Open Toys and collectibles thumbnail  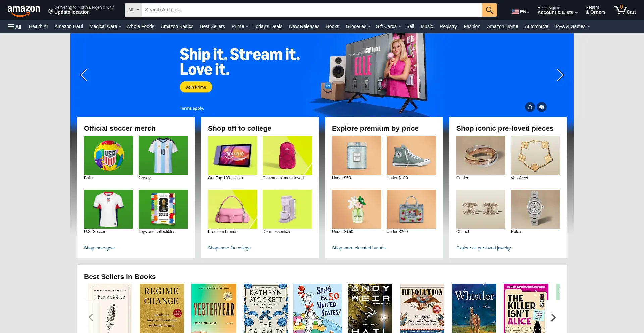tap(163, 209)
